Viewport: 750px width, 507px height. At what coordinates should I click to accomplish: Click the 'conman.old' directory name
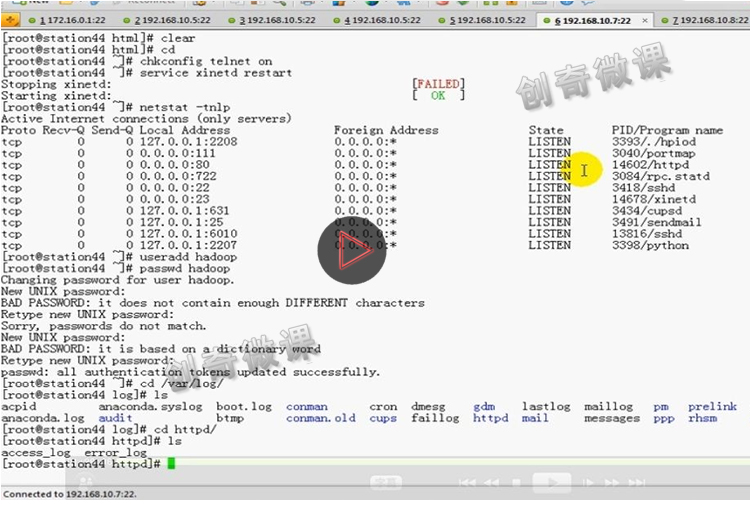click(321, 418)
